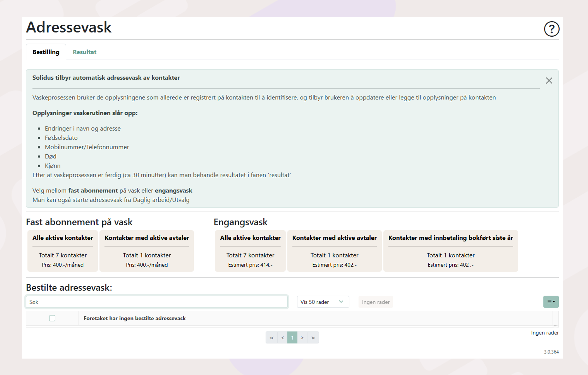Image resolution: width=588 pixels, height=375 pixels.
Task: Switch to the Resultat tab
Action: (x=84, y=52)
